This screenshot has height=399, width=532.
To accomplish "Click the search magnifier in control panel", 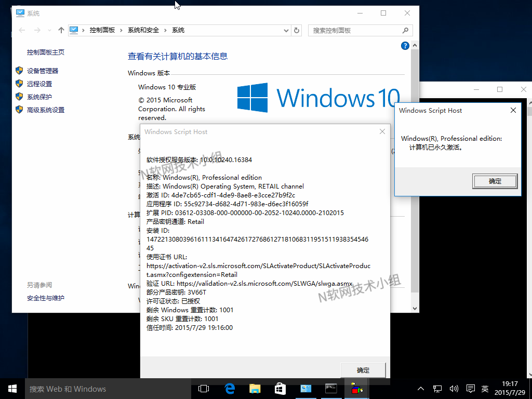I will click(405, 31).
